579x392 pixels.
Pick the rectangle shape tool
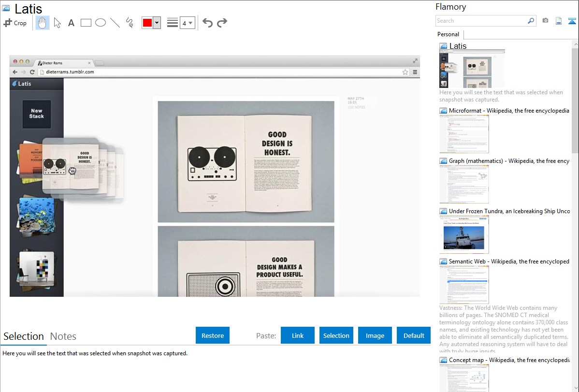pos(86,23)
